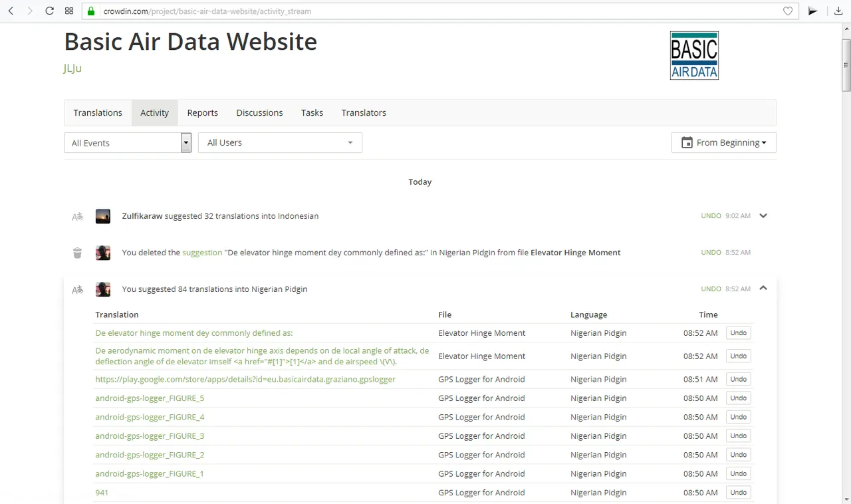Click the translation icon beside 84 translations entry
851x504 pixels.
coord(77,289)
